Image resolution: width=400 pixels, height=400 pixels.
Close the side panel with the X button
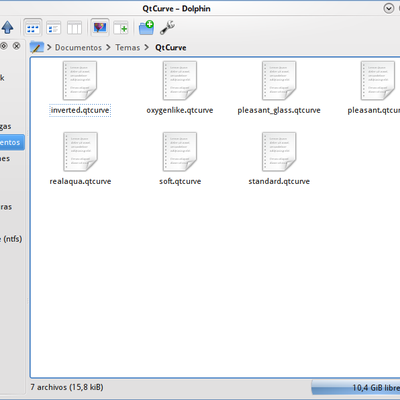point(16,46)
